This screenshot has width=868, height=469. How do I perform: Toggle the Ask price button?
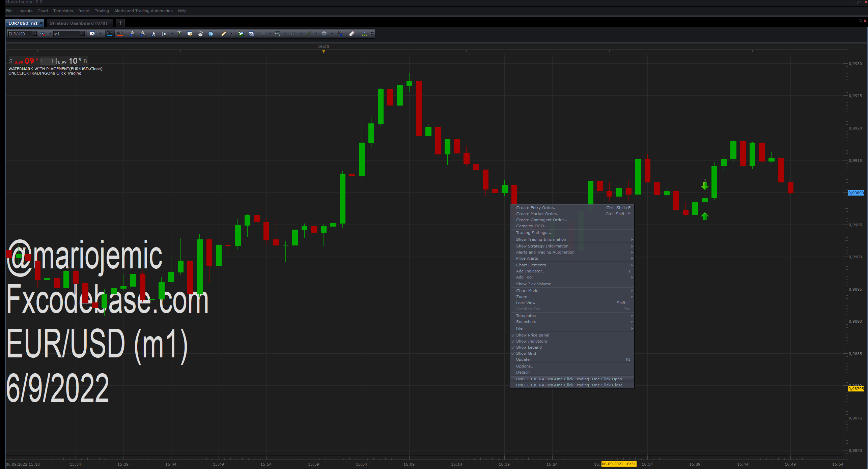tap(120, 34)
